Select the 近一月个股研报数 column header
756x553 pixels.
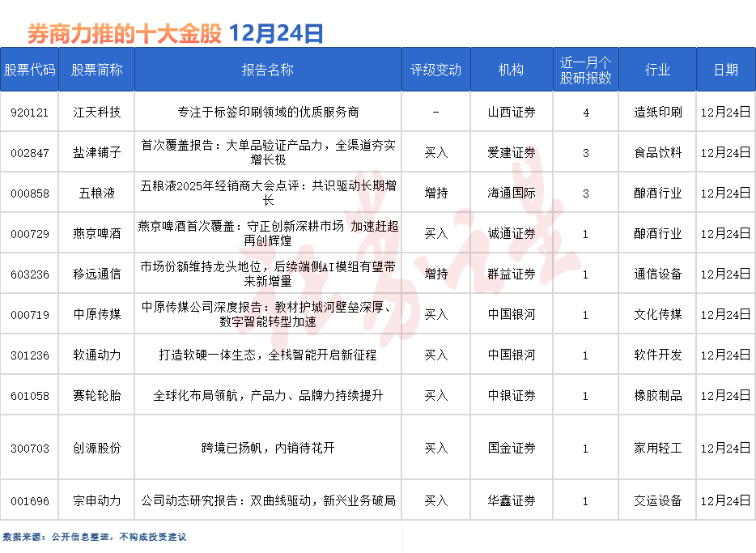585,70
